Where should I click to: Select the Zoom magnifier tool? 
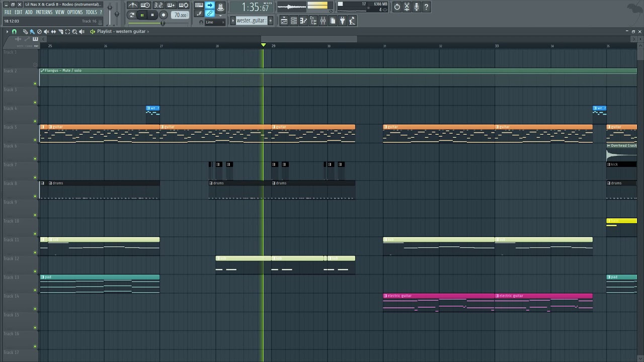(74, 32)
